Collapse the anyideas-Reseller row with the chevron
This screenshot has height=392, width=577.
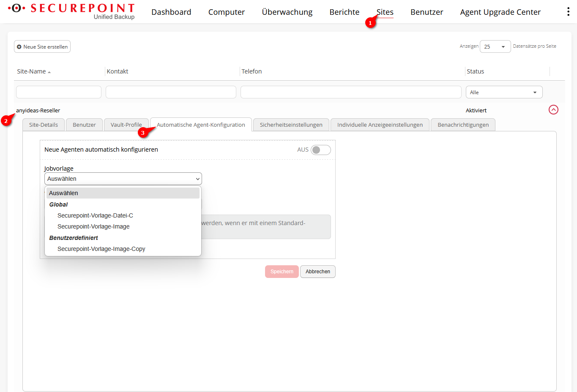coord(553,110)
